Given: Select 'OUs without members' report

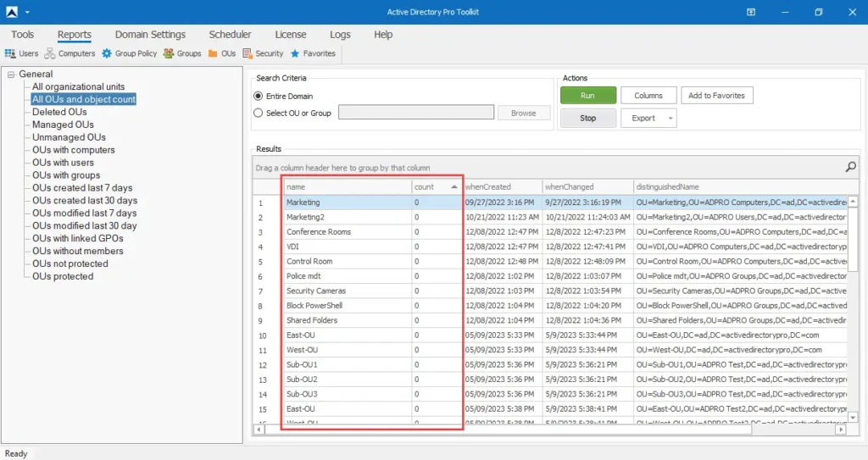Looking at the screenshot, I should click(78, 252).
